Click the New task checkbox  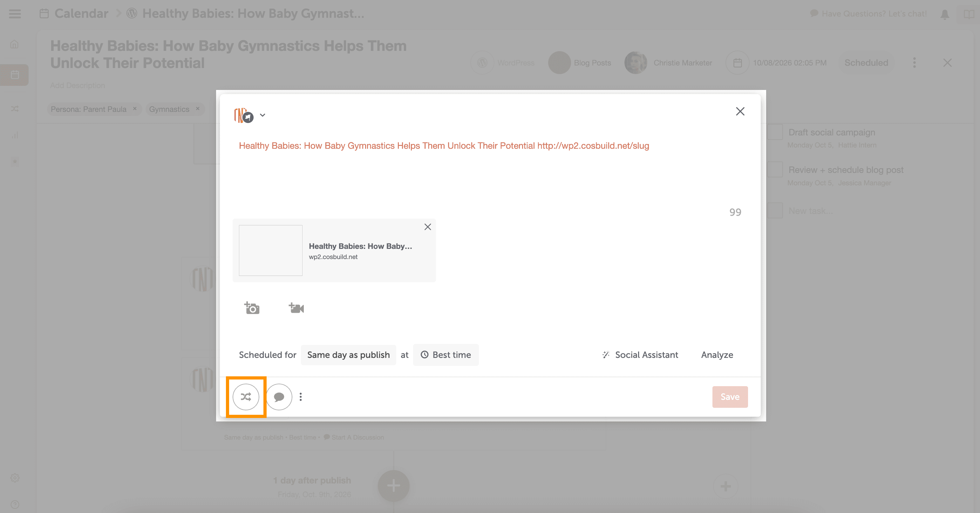point(775,210)
